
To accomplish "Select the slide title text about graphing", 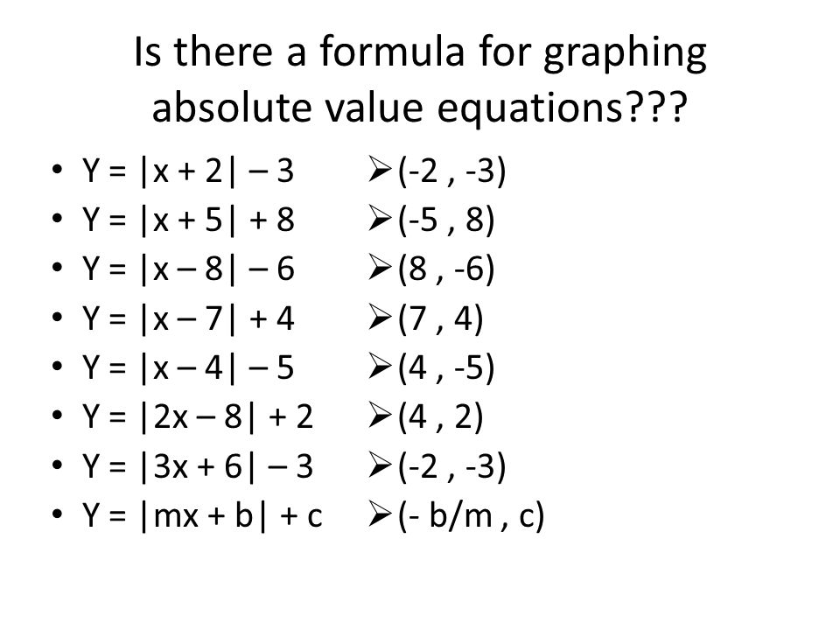I will tap(420, 80).
